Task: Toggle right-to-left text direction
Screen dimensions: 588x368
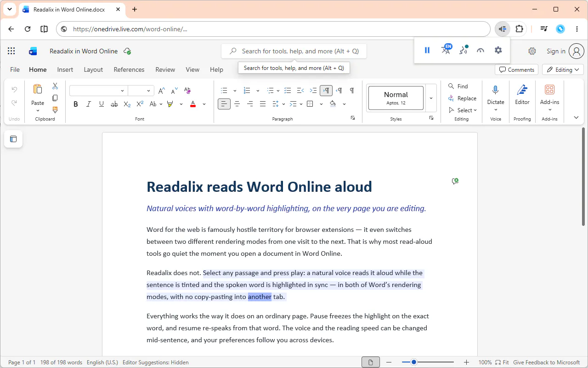Action: coord(339,91)
